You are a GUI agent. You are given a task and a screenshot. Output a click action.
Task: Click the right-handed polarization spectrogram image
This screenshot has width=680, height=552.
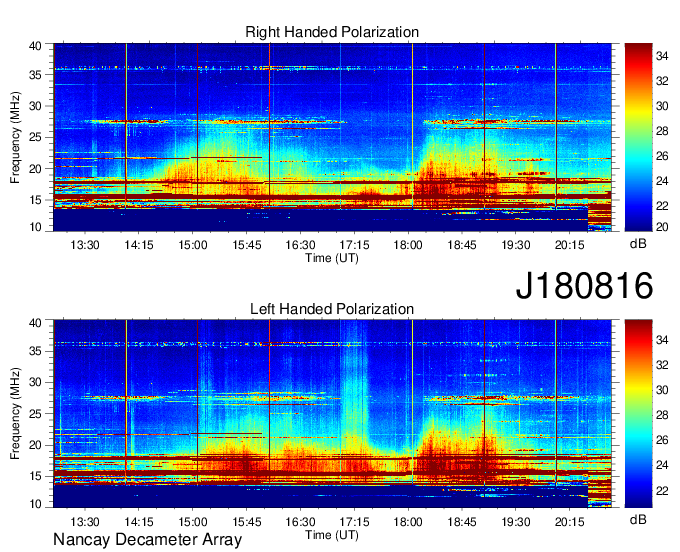[x=332, y=137]
